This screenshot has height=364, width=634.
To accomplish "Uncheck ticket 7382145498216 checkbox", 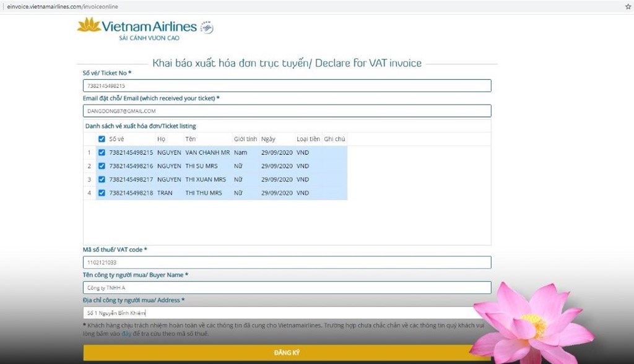I will [102, 166].
